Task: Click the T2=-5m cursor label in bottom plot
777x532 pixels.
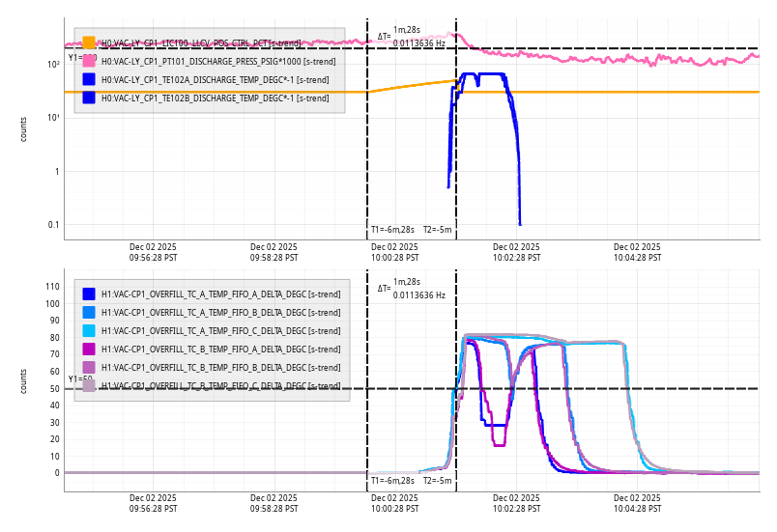Action: (437, 480)
